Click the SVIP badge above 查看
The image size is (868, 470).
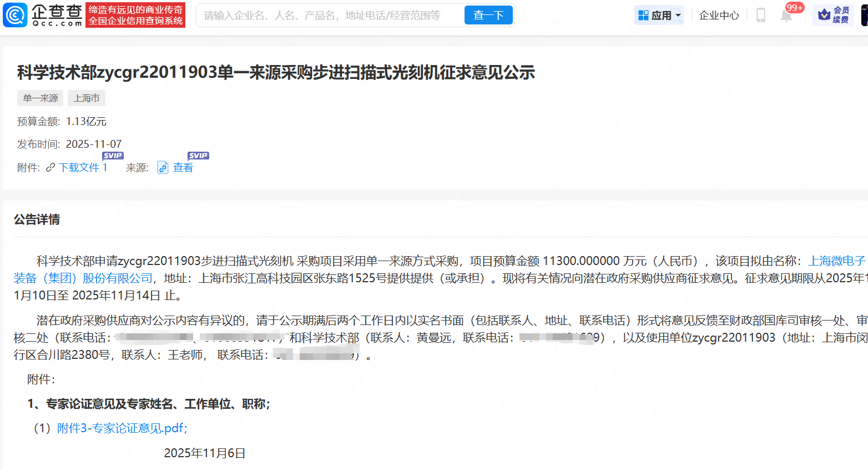(x=198, y=156)
